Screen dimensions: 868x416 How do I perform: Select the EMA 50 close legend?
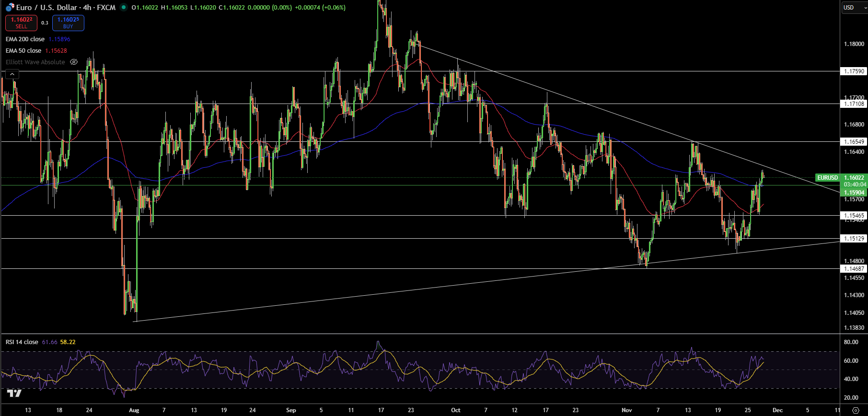[23, 50]
